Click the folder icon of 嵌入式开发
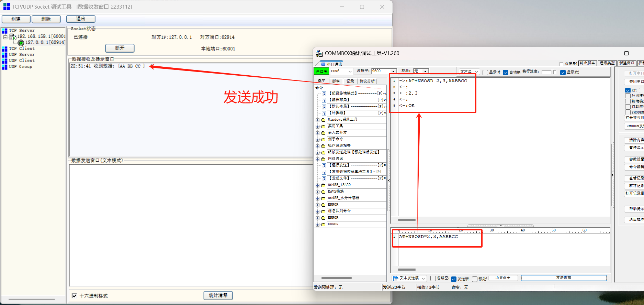This screenshot has height=305, width=644. pyautogui.click(x=324, y=133)
